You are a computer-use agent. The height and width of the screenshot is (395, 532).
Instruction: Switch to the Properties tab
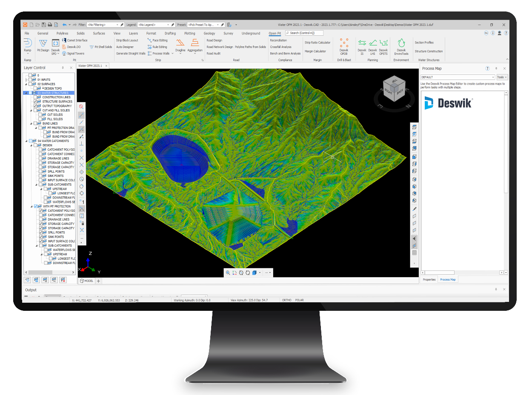click(x=429, y=279)
